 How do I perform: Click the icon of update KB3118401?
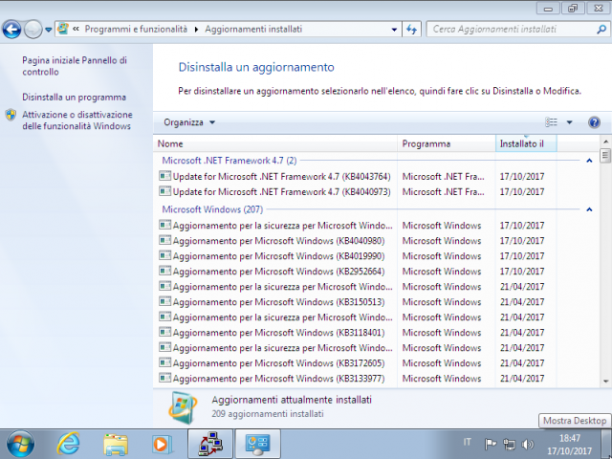(165, 332)
